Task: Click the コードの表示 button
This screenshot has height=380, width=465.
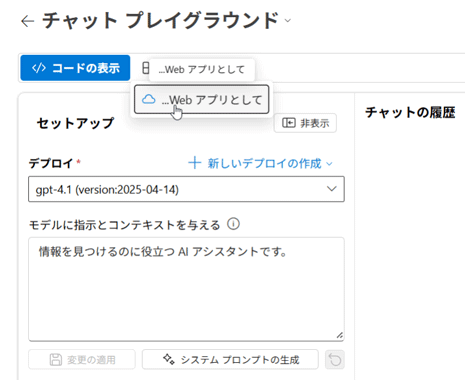Action: pyautogui.click(x=75, y=68)
